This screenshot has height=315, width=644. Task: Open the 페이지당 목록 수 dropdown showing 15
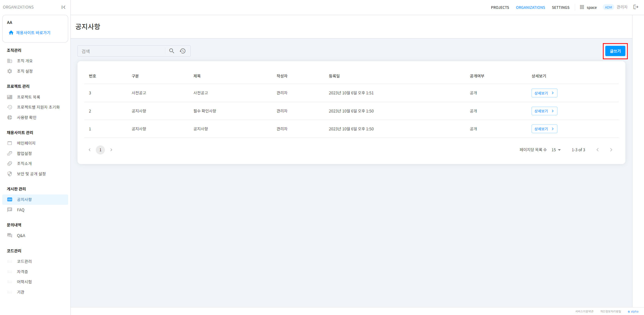coord(556,150)
